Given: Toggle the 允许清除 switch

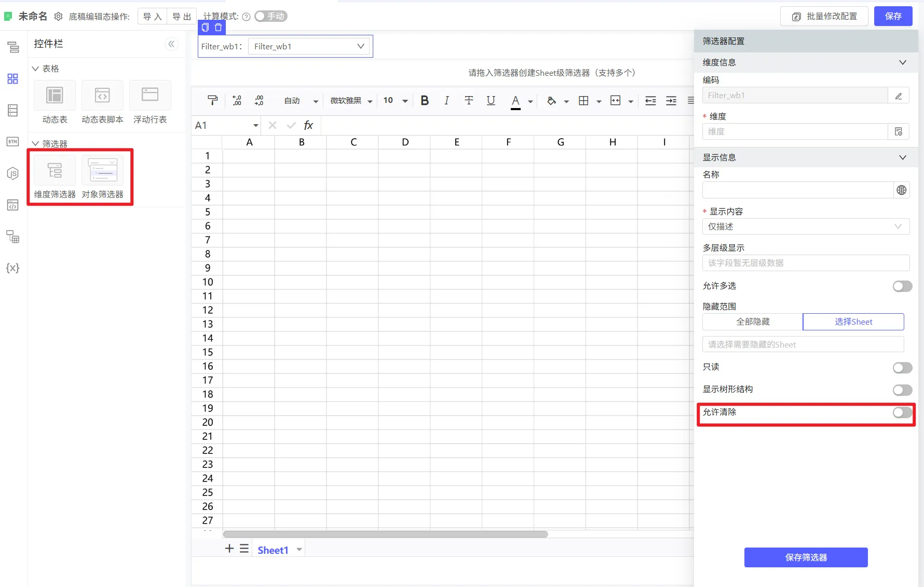Looking at the screenshot, I should [x=902, y=412].
